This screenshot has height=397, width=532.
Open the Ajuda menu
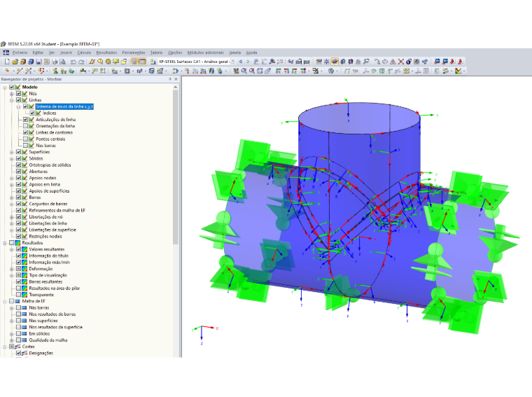tap(251, 53)
